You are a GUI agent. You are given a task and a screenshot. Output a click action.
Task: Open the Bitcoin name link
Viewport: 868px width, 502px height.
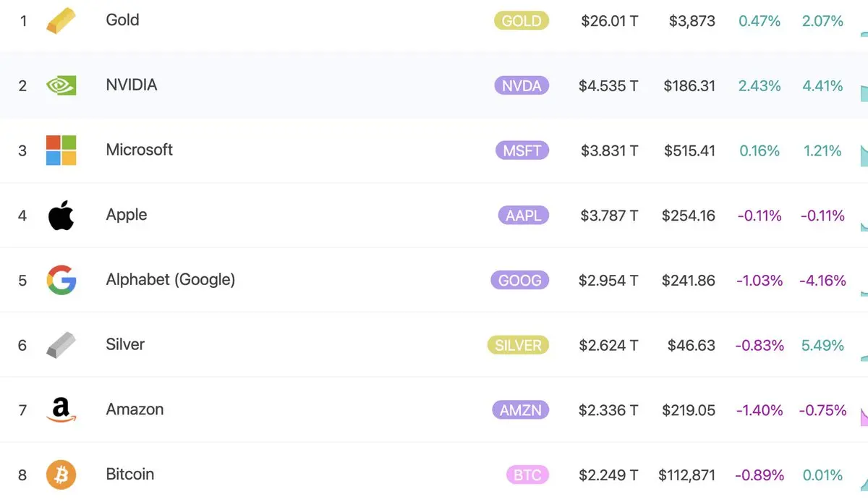coord(129,475)
